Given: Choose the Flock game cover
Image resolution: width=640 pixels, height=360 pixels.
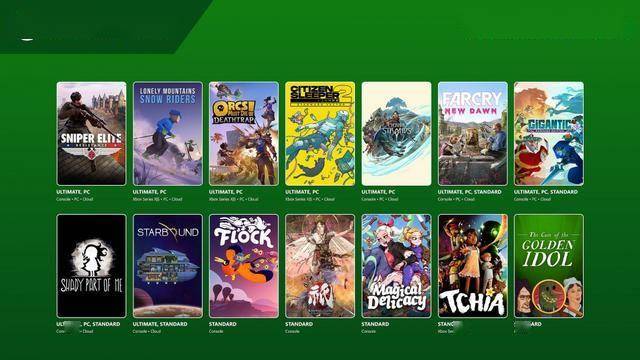Looking at the screenshot, I should (244, 266).
